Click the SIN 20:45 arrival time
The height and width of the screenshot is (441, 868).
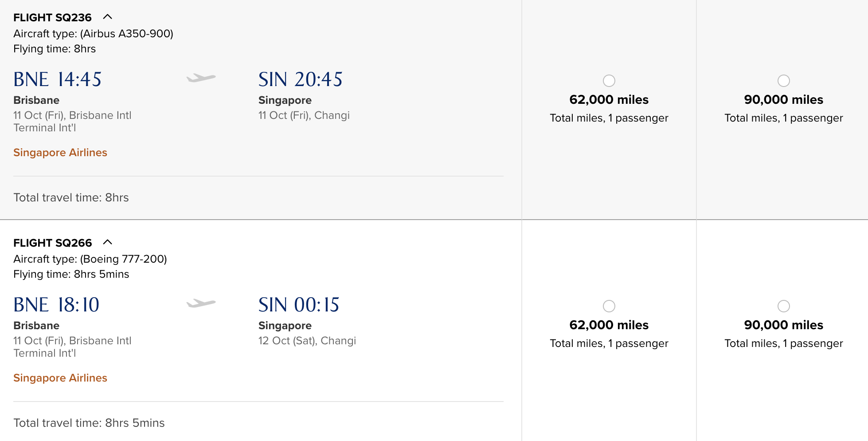(301, 80)
